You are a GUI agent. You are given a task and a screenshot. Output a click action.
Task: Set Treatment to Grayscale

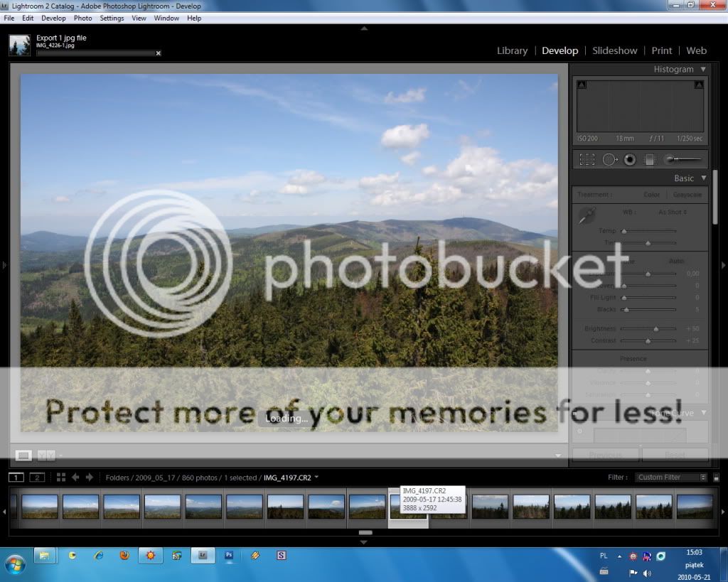point(687,195)
